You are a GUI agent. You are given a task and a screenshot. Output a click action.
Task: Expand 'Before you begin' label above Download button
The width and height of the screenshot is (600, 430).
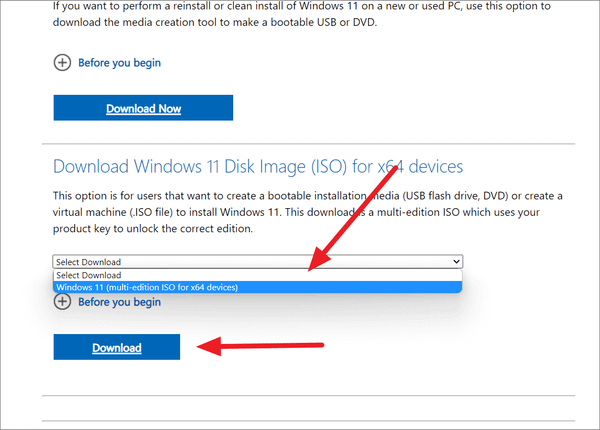119,301
